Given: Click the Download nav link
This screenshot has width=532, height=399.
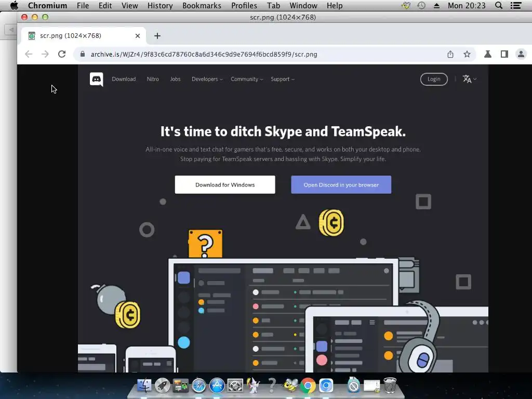Looking at the screenshot, I should [124, 79].
